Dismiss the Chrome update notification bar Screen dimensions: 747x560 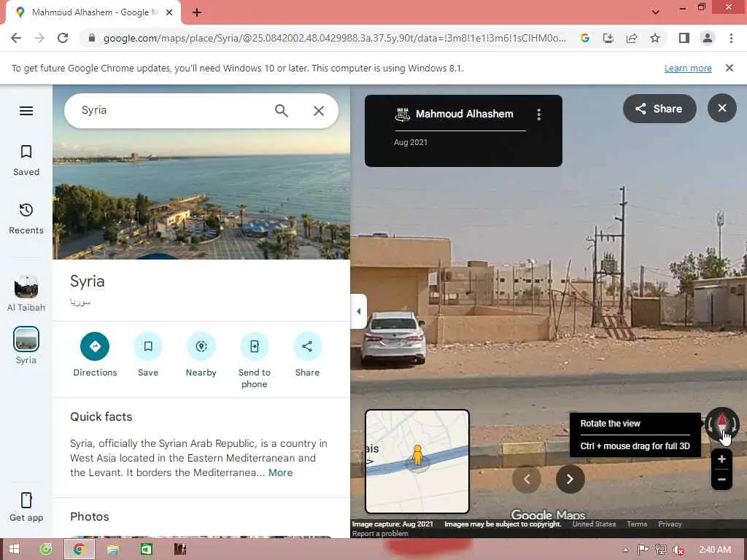729,68
